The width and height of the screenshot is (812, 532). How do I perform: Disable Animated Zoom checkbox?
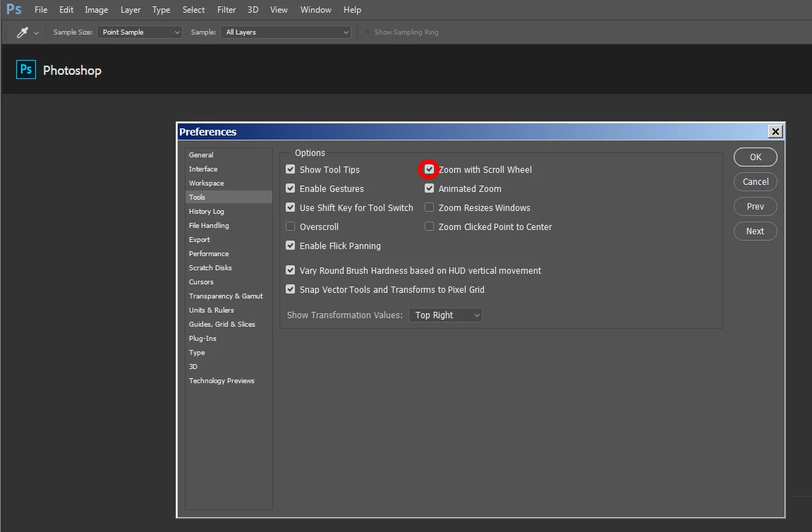coord(430,188)
